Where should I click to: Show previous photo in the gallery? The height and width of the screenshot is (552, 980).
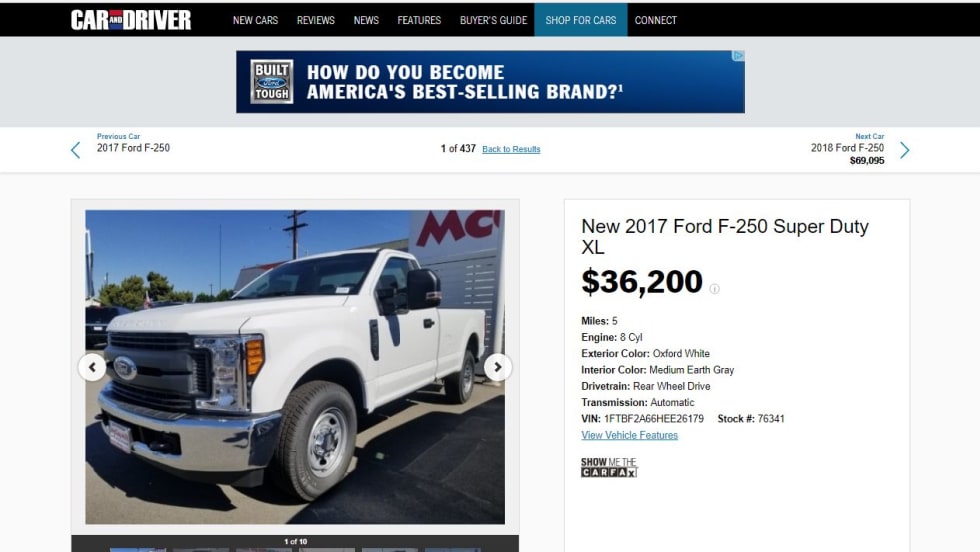point(92,367)
